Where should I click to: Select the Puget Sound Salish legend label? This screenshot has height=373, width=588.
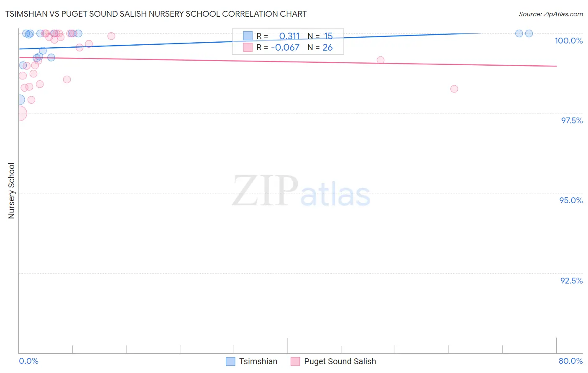(340, 361)
